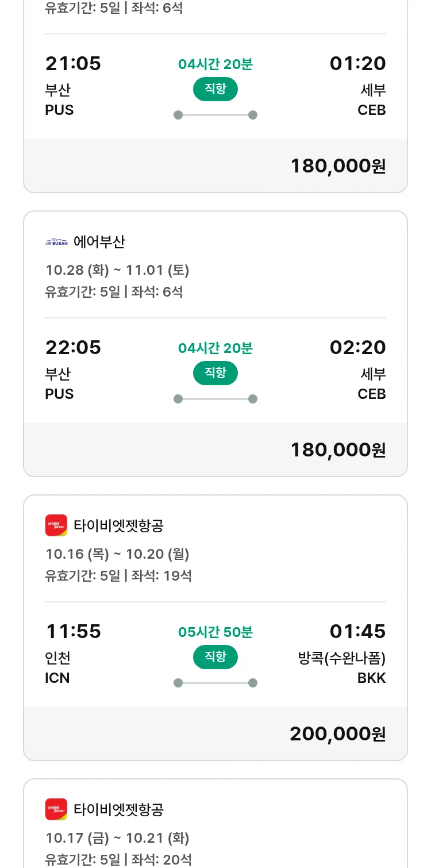The image size is (431, 868).
Task: Tap the 01:45 arrival time at Bangkok
Action: click(x=357, y=632)
